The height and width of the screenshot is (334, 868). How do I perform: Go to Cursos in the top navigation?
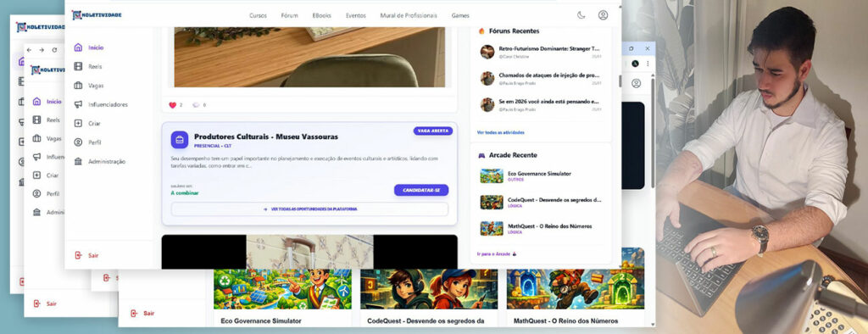coord(258,15)
